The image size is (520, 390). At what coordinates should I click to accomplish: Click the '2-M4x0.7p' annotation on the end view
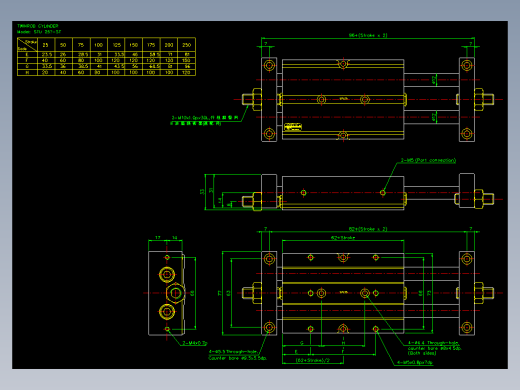(x=195, y=343)
